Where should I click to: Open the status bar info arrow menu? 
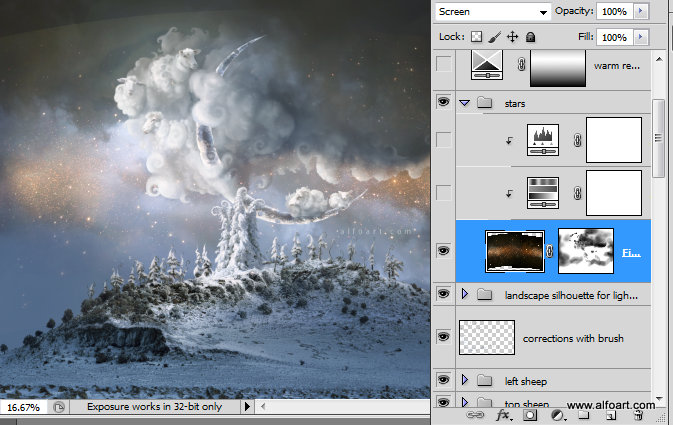click(x=247, y=407)
